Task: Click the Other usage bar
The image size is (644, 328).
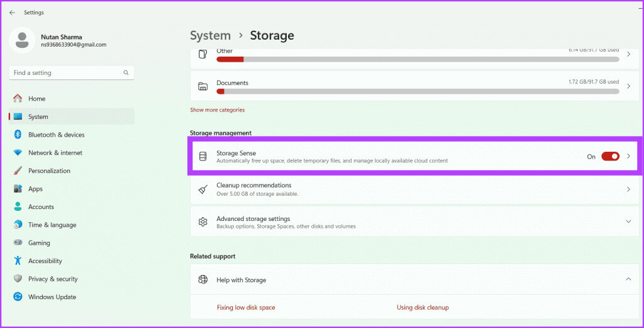Action: (418, 59)
